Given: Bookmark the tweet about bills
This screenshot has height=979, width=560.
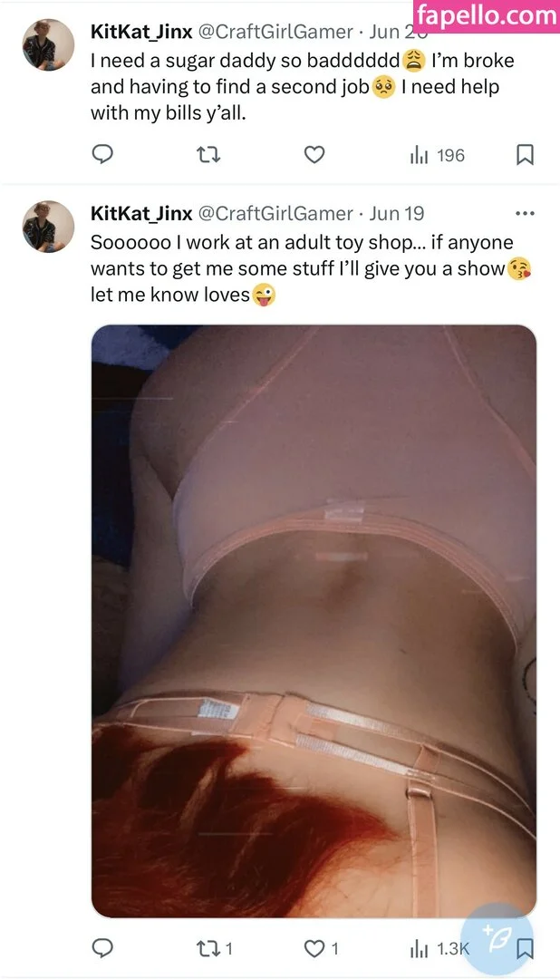Looking at the screenshot, I should tap(525, 154).
